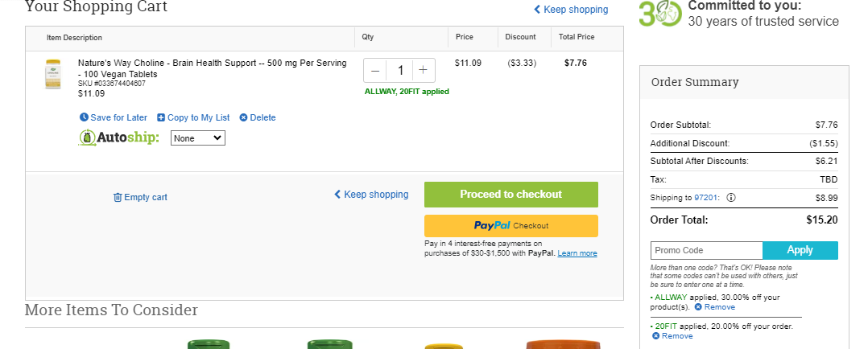Increase quantity with the plus button

pos(424,70)
